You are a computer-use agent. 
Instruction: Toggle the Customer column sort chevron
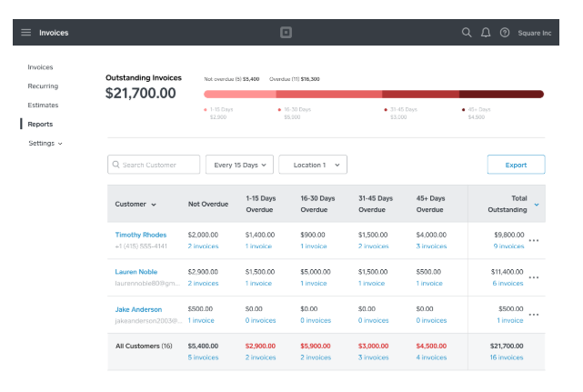click(x=154, y=205)
